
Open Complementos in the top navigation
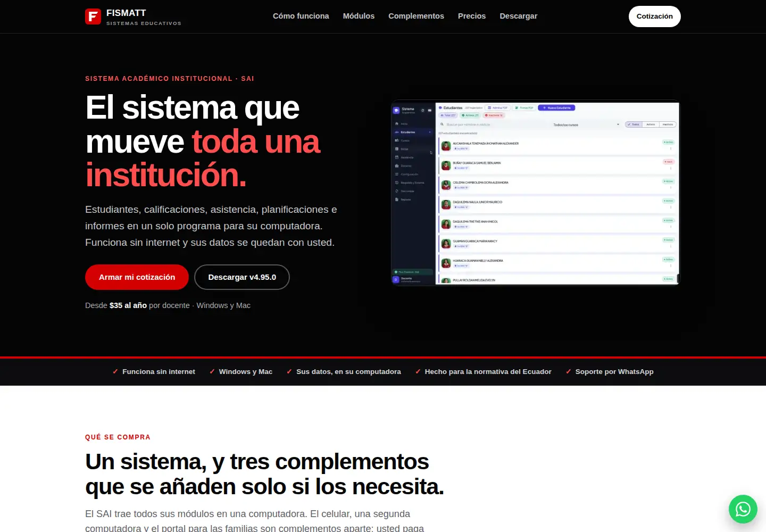[x=416, y=16]
